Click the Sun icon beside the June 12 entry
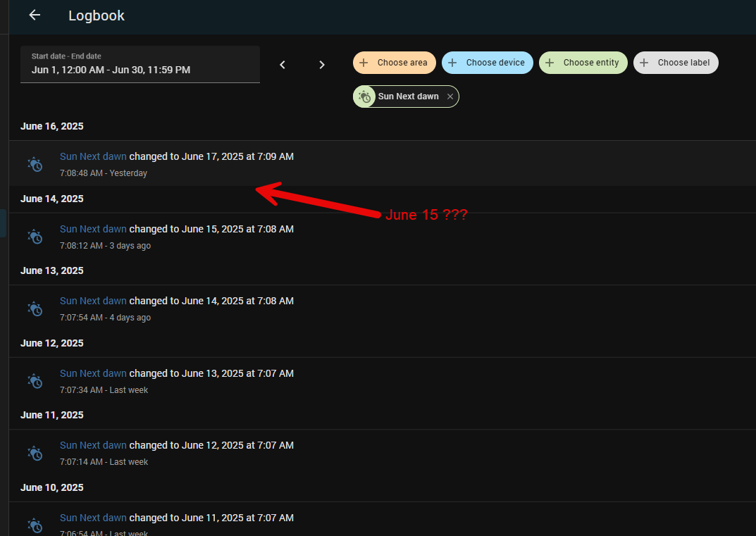This screenshot has height=536, width=756. point(35,380)
